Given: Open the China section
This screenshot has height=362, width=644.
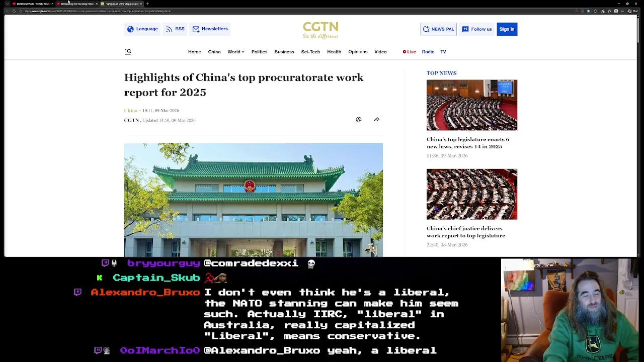Looking at the screenshot, I should tap(214, 52).
